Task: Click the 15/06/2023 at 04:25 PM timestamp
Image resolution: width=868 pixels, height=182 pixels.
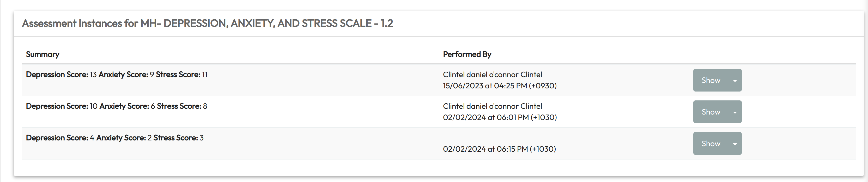Action: point(499,86)
